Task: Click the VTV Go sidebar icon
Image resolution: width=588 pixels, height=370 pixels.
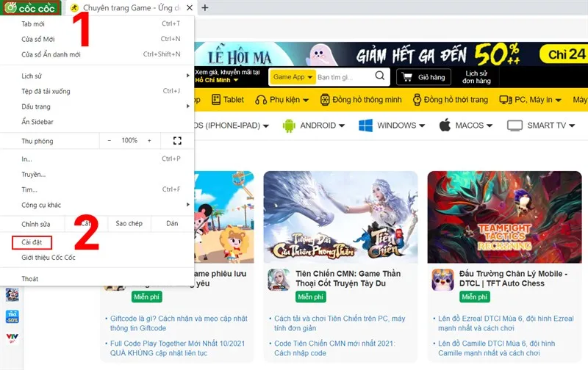Action: pyautogui.click(x=12, y=339)
